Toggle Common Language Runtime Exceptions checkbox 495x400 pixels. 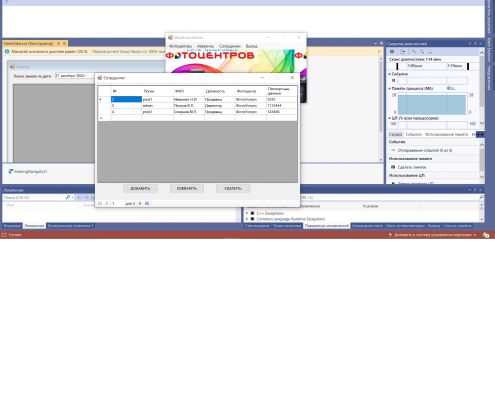(x=253, y=219)
